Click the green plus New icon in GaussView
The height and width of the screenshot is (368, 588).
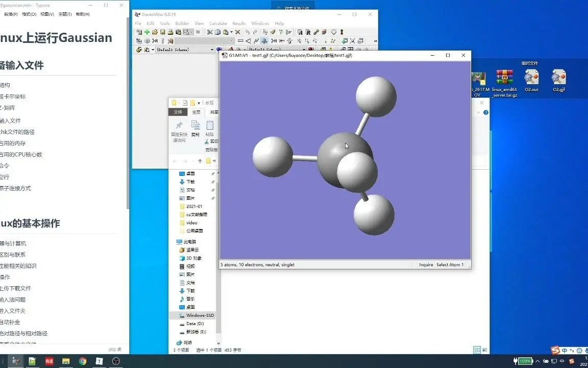[147, 32]
